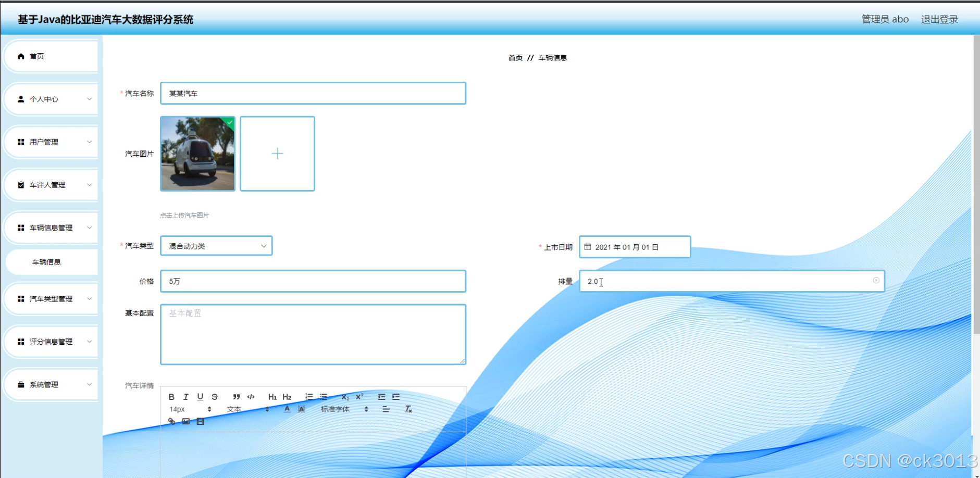Insert a hyperlink in editor
Screen dimensions: 980x478
click(171, 421)
